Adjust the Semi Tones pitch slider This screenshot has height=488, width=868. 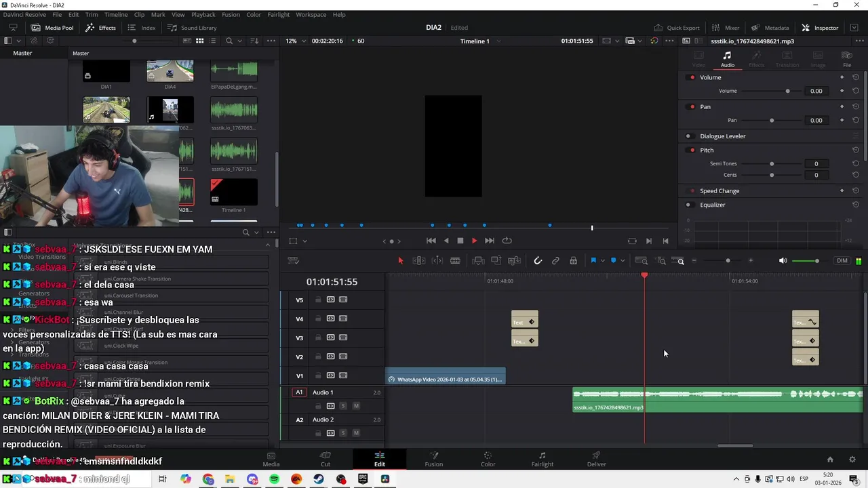pyautogui.click(x=772, y=163)
